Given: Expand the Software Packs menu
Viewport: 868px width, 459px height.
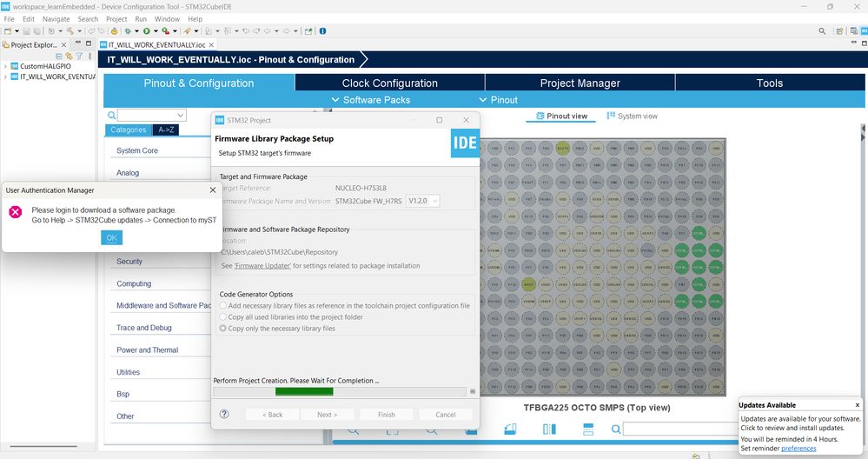Looking at the screenshot, I should [371, 100].
